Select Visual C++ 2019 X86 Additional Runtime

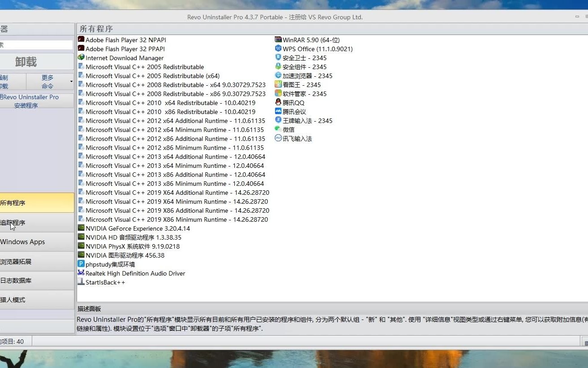(173, 210)
